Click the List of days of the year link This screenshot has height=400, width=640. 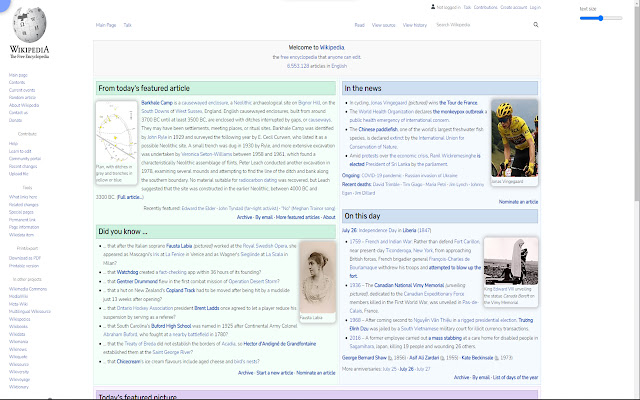click(516, 378)
